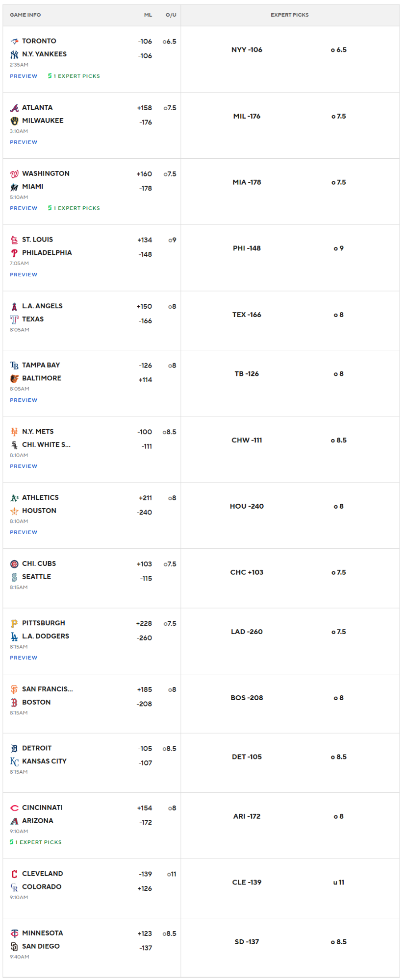The height and width of the screenshot is (980, 405).
Task: Select the NYY -106 expert pick
Action: pyautogui.click(x=247, y=49)
